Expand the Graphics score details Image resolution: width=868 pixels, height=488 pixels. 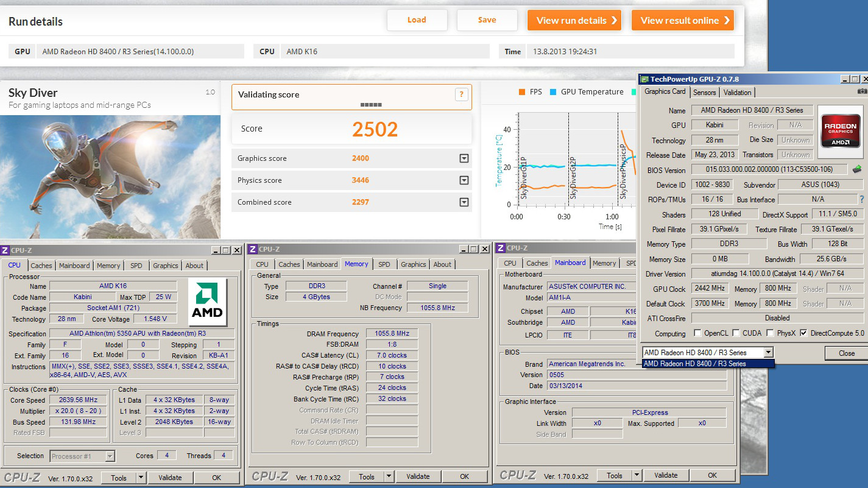tap(464, 158)
